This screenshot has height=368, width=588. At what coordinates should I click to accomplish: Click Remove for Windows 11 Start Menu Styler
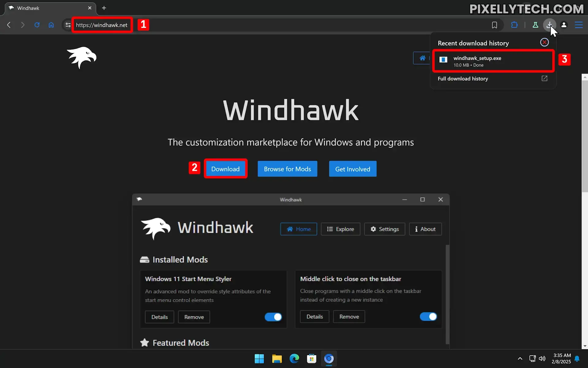click(194, 317)
